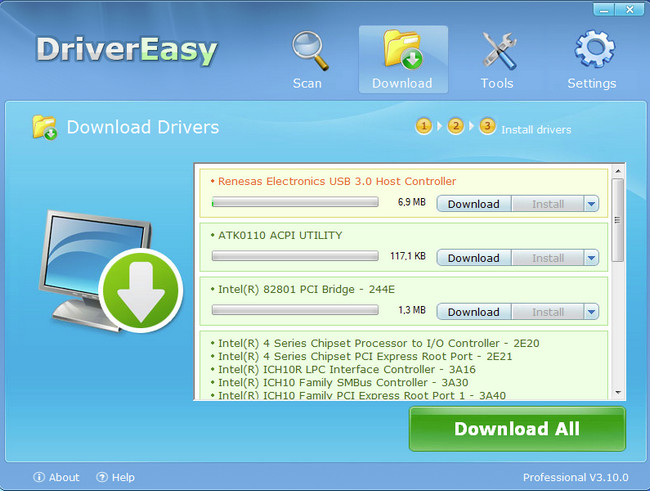650x491 pixels.
Task: Select Intel(R) 82801 PCI Bridge - 244E title
Action: (x=306, y=289)
